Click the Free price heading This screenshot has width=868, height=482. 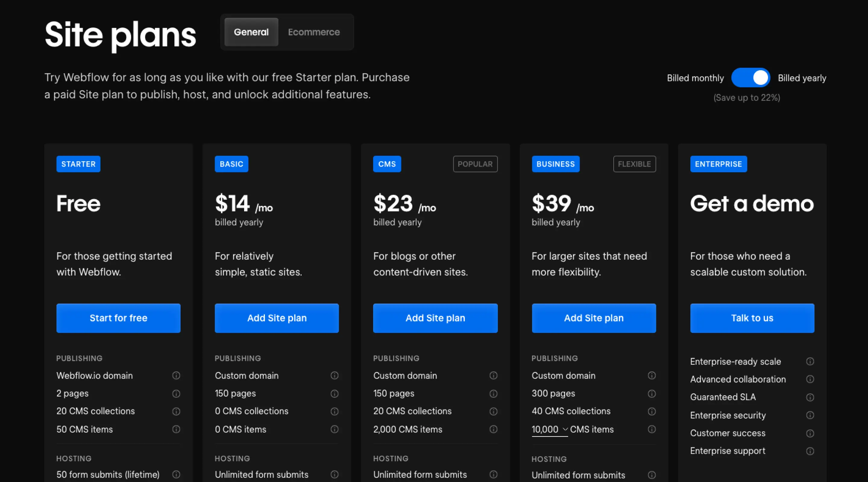point(78,203)
